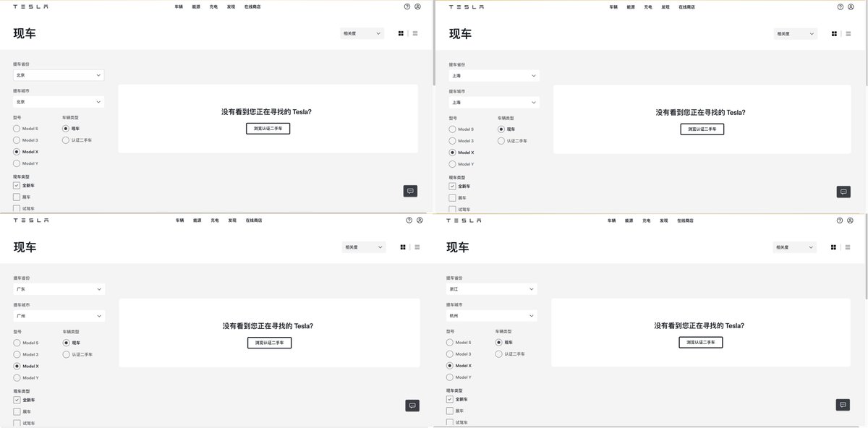
Task: Click the Tesla logo in the Guangzhou window
Action: 31,220
